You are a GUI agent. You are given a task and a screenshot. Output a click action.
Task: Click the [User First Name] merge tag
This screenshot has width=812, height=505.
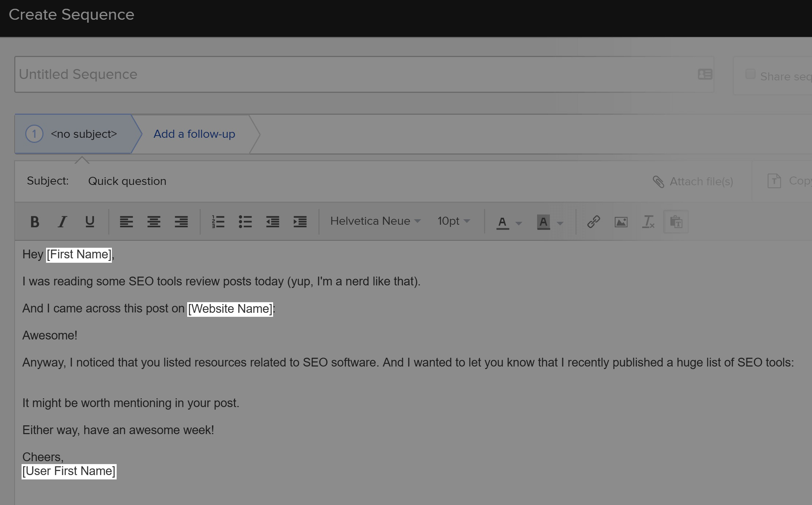click(69, 471)
